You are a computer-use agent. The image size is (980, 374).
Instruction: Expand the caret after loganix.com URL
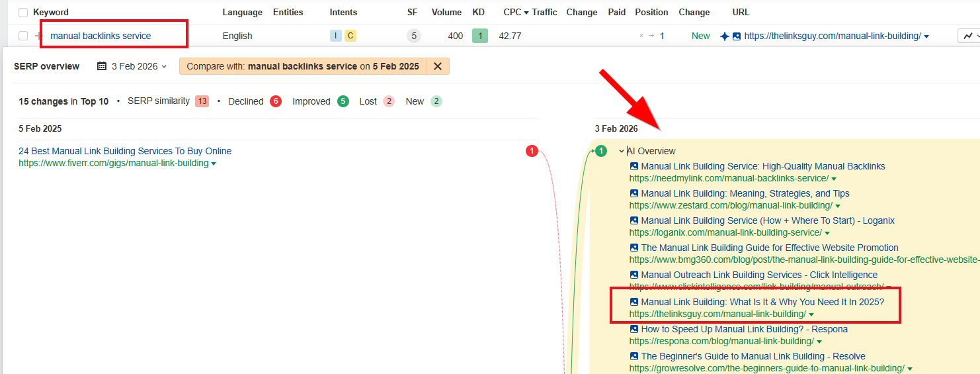(x=827, y=233)
